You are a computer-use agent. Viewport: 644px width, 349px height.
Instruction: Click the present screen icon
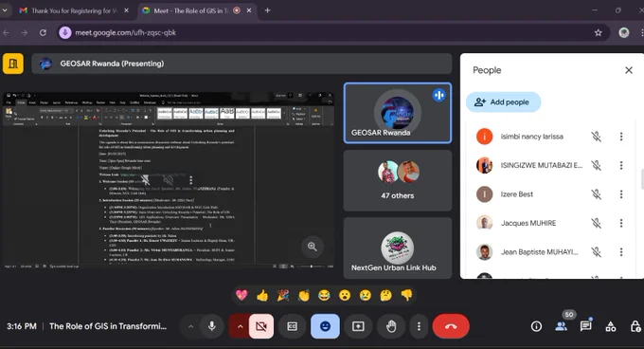(x=358, y=326)
